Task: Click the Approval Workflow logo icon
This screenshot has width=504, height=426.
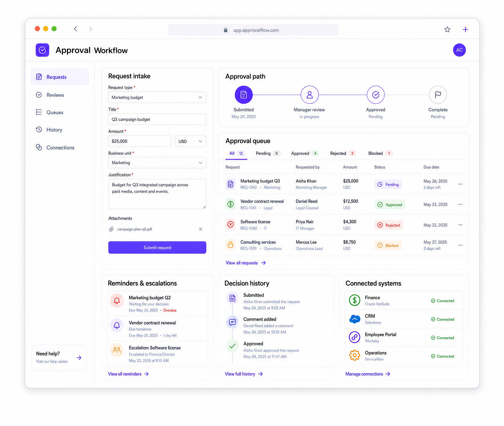Action: click(x=42, y=50)
